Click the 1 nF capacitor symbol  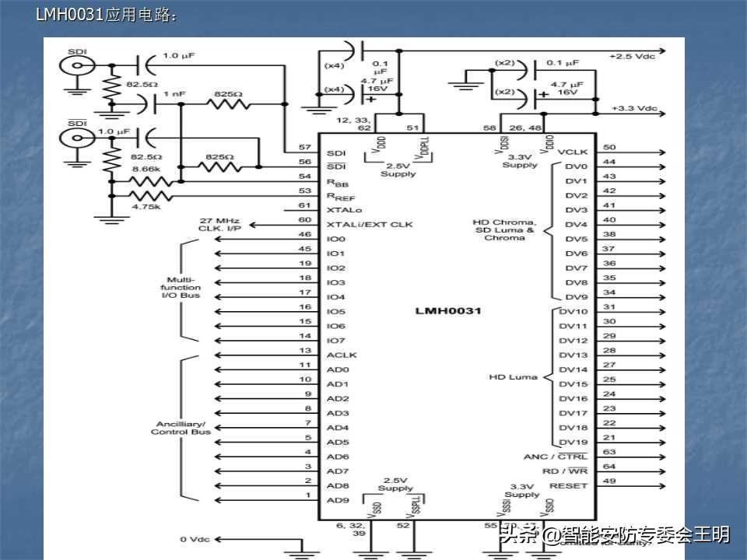[x=140, y=101]
